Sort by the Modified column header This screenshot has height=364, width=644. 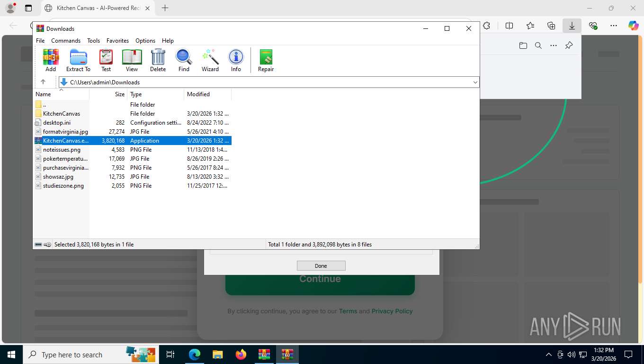[x=208, y=94]
